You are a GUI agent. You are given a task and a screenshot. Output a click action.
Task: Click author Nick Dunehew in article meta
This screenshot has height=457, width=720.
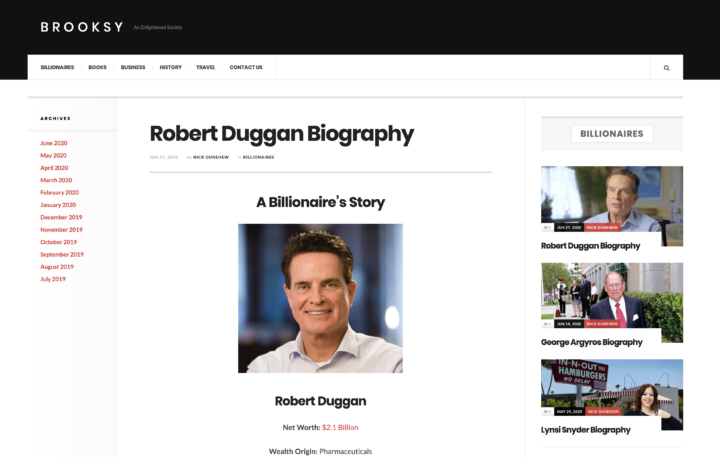pyautogui.click(x=211, y=157)
